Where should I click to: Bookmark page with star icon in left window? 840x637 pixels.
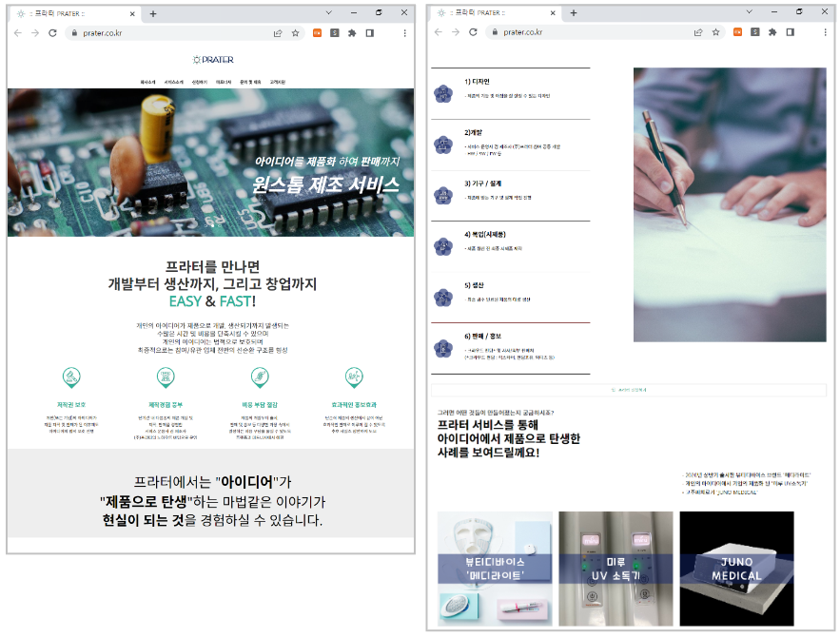click(x=295, y=32)
